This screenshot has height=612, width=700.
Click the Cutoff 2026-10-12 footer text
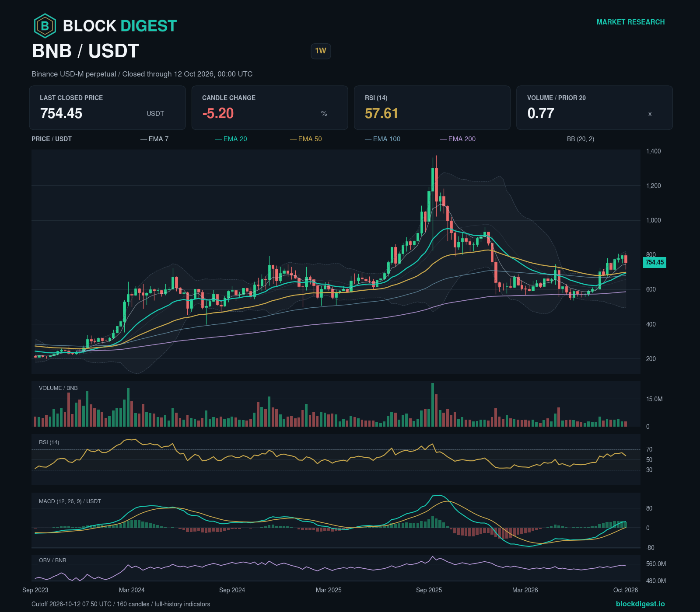121,604
